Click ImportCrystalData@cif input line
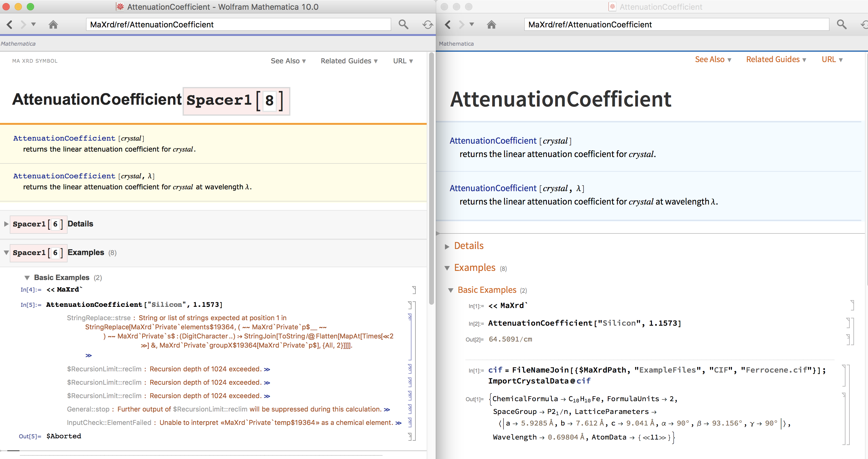 [539, 381]
